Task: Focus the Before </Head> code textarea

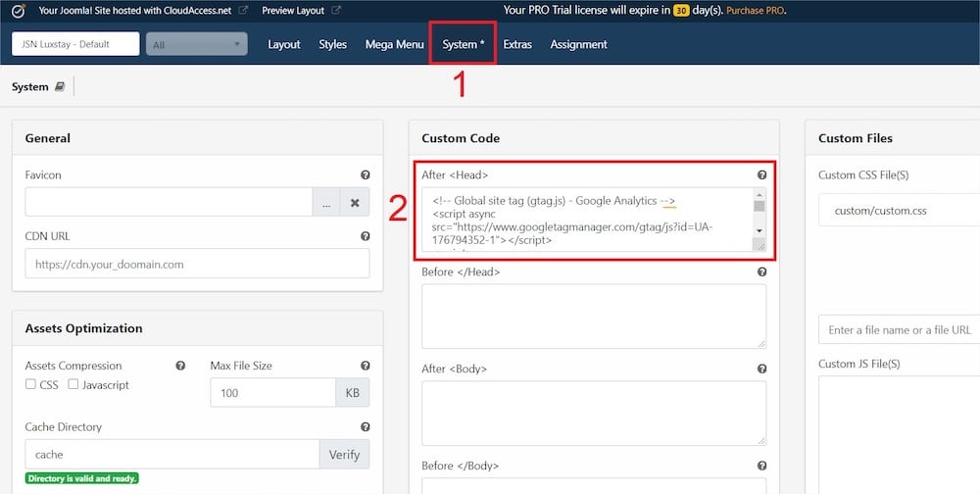Action: [594, 317]
